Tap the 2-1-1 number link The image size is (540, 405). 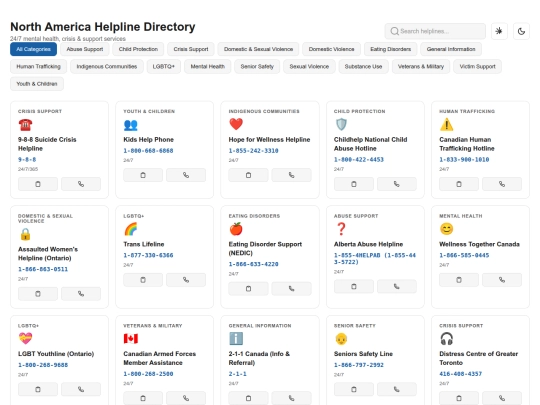click(238, 374)
